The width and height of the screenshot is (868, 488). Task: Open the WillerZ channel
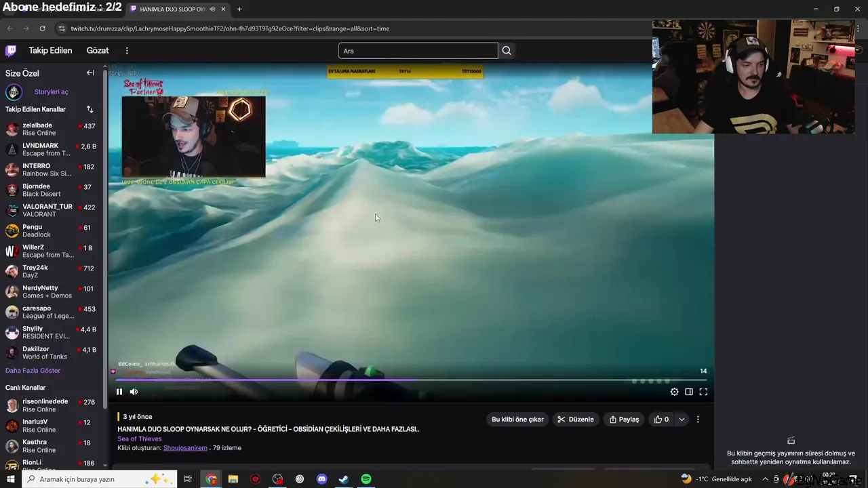click(x=51, y=251)
